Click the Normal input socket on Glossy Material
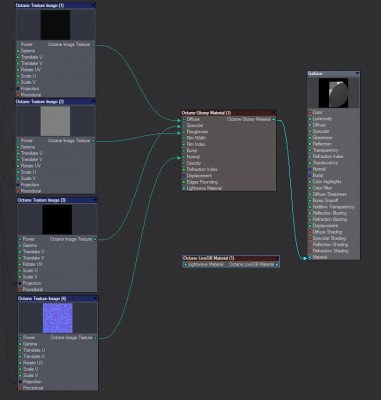This screenshot has width=381, height=400. click(184, 157)
